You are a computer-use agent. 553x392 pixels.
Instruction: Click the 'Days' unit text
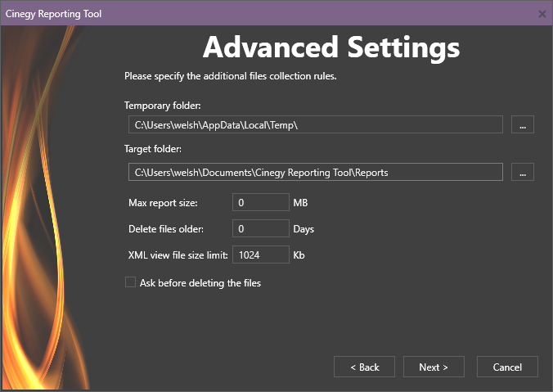coord(303,229)
